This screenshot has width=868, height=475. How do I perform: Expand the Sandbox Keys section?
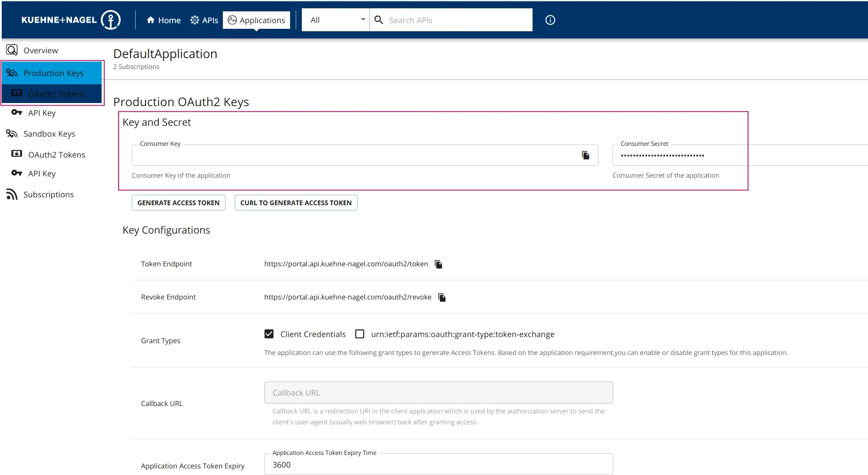(x=49, y=134)
